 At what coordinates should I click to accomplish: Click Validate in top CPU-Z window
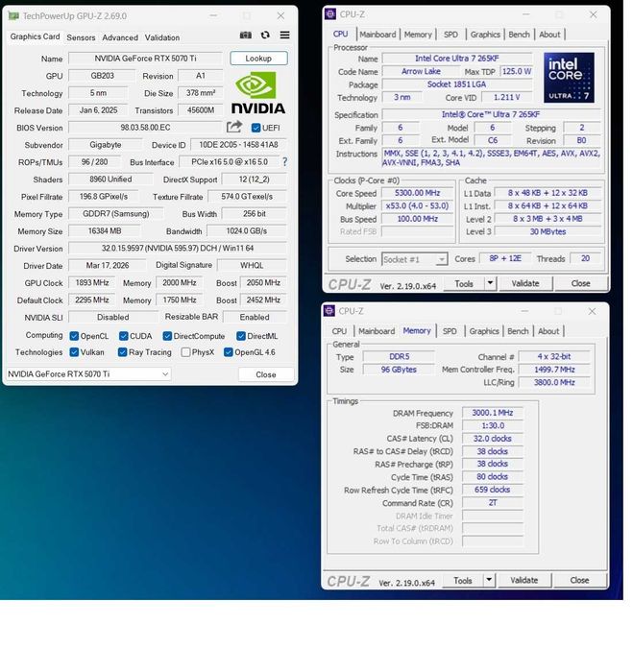click(524, 283)
